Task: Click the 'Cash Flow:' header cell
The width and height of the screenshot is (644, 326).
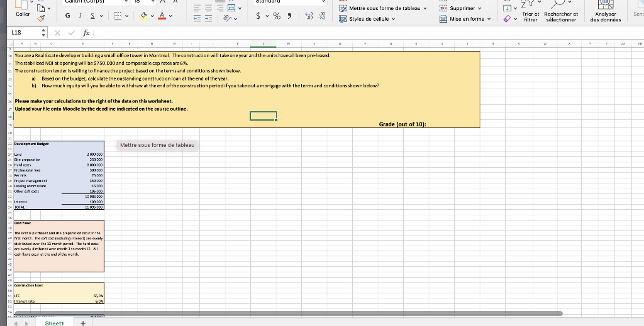Action: 23,223
